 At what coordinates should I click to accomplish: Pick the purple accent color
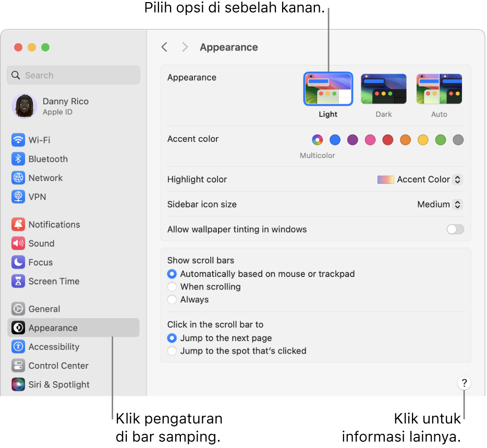[x=352, y=140]
